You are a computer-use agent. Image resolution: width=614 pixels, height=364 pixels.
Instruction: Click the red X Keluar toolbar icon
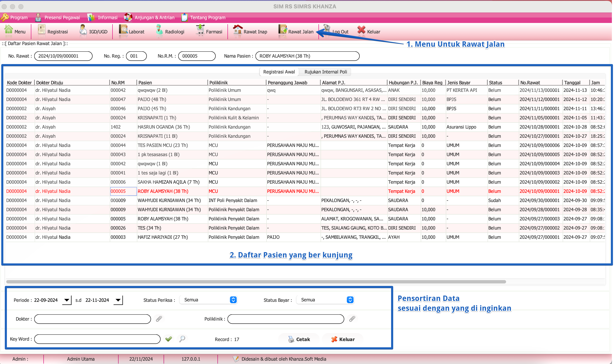click(x=361, y=30)
